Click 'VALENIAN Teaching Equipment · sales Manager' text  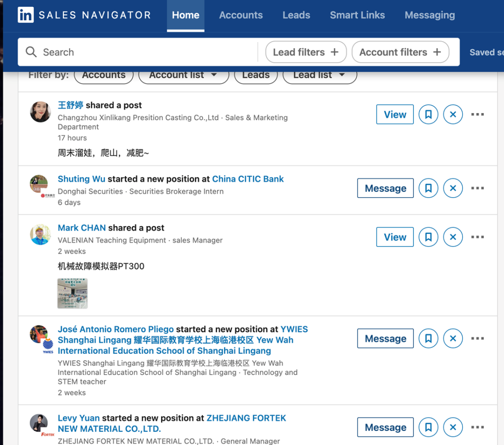coord(140,240)
